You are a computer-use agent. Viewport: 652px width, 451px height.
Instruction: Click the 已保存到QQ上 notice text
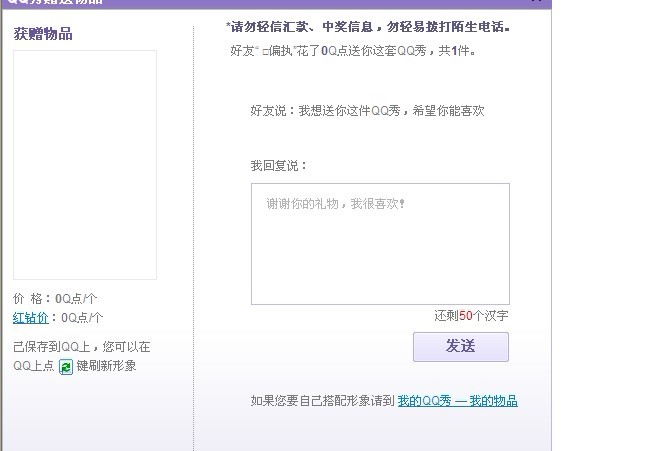point(82,356)
